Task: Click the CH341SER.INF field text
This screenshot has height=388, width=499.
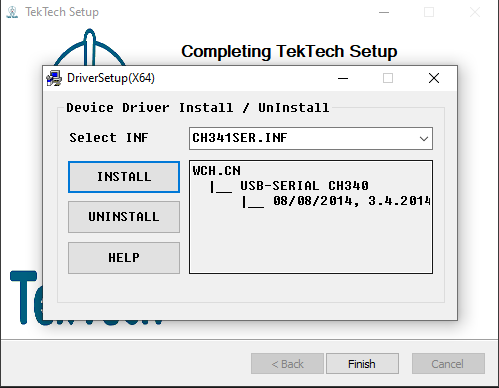Action: point(240,138)
